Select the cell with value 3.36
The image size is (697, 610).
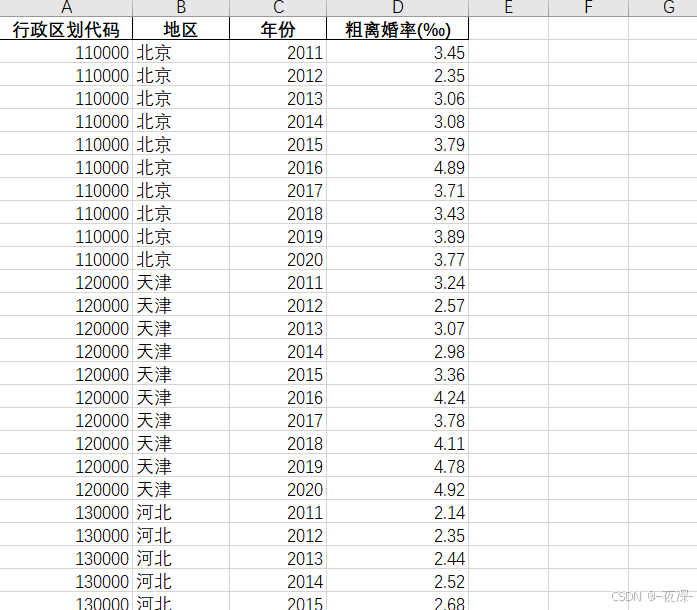click(398, 374)
